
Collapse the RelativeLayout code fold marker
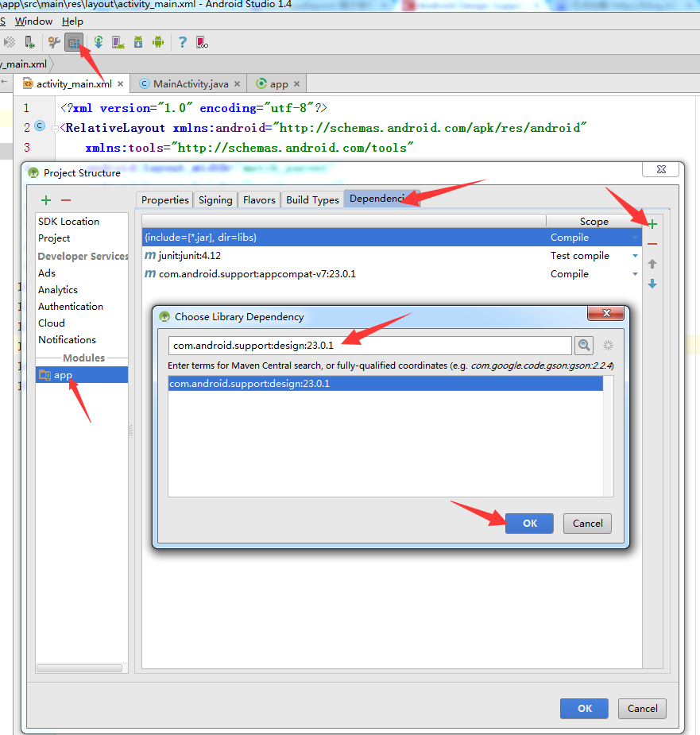pyautogui.click(x=55, y=129)
